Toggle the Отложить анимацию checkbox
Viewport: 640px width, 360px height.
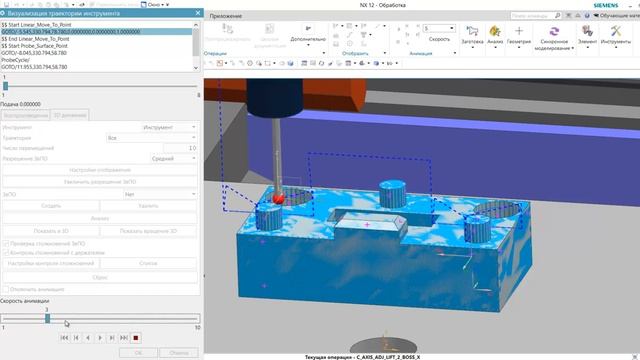point(6,289)
